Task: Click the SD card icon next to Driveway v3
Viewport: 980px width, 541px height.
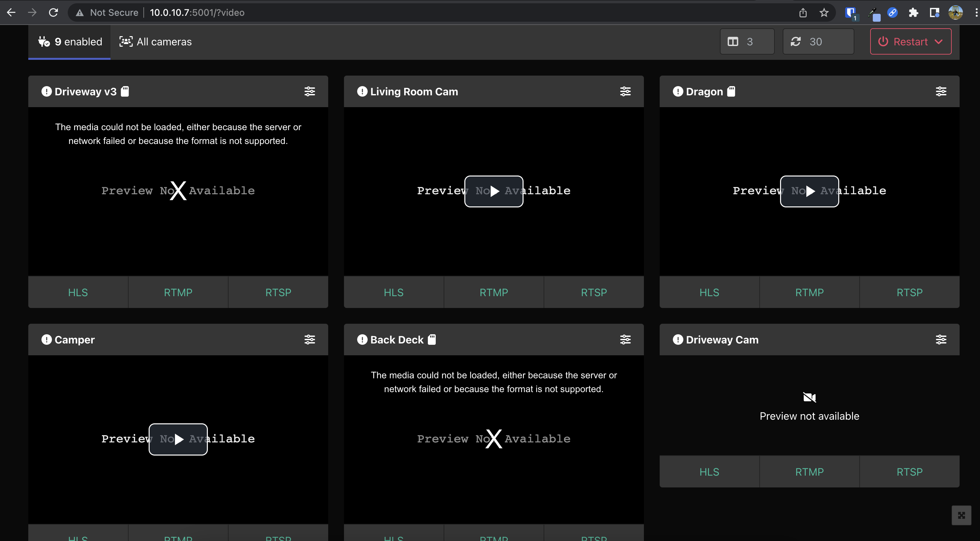Action: click(x=125, y=91)
